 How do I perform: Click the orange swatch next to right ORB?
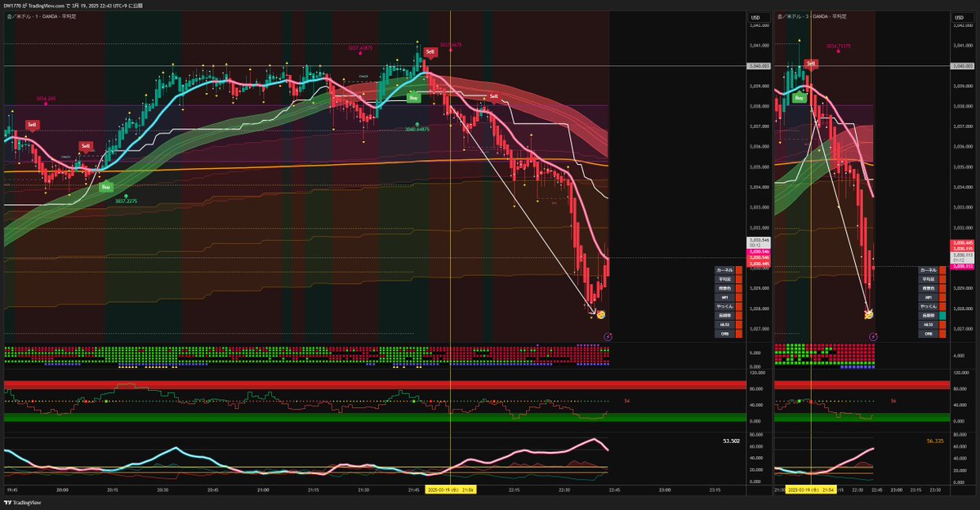click(942, 334)
